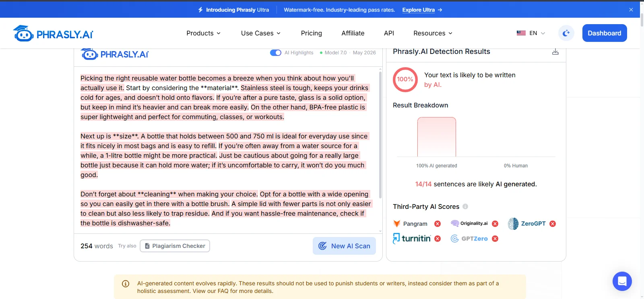Open the API page
The image size is (644, 299).
[x=389, y=33]
